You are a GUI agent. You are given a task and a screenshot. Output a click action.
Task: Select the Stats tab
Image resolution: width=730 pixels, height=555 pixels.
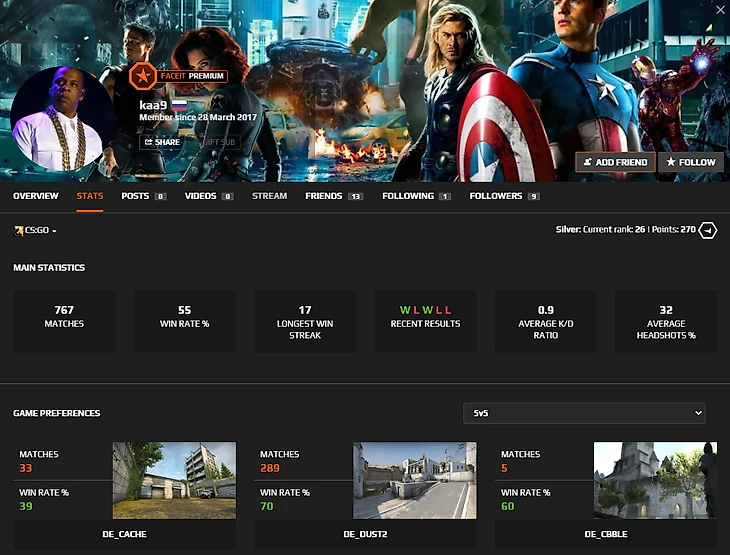pos(89,196)
